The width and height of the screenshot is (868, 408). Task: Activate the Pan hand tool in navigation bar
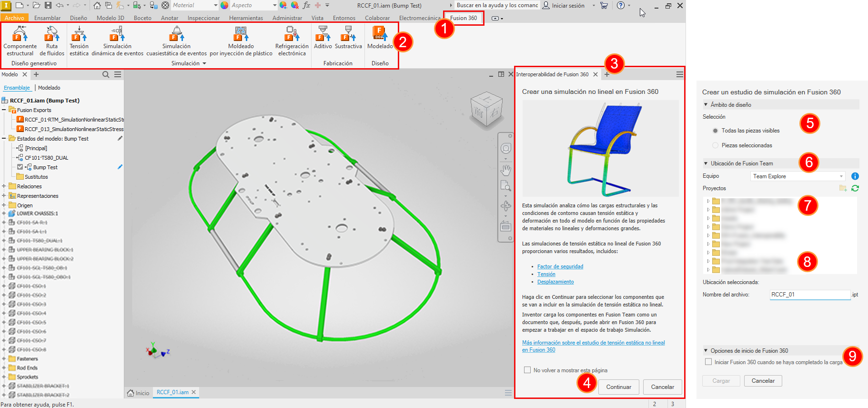click(506, 170)
